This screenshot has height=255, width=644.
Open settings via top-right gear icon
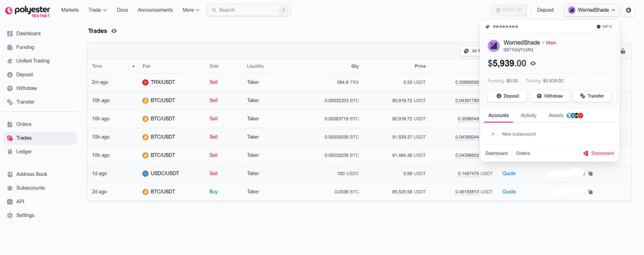(630, 10)
